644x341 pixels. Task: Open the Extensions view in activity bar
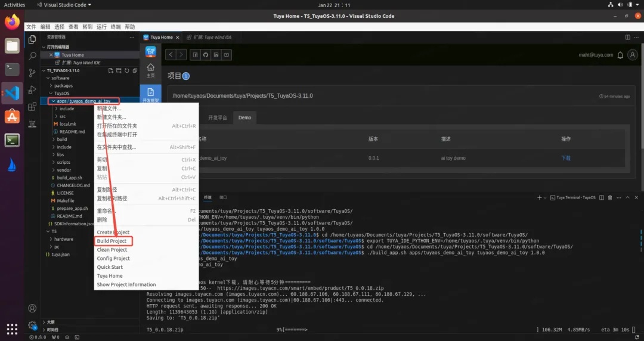[x=32, y=107]
